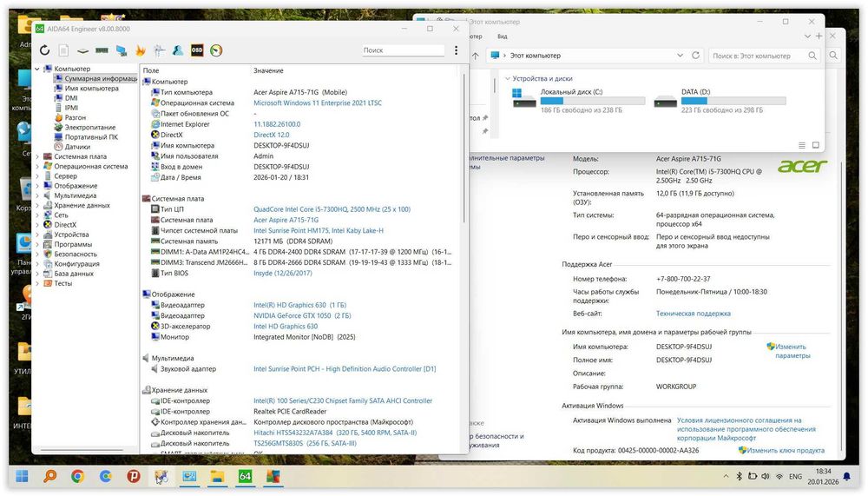Open the OSD panel icon in AIDA64 toolbar
The image size is (868, 496).
pos(197,50)
